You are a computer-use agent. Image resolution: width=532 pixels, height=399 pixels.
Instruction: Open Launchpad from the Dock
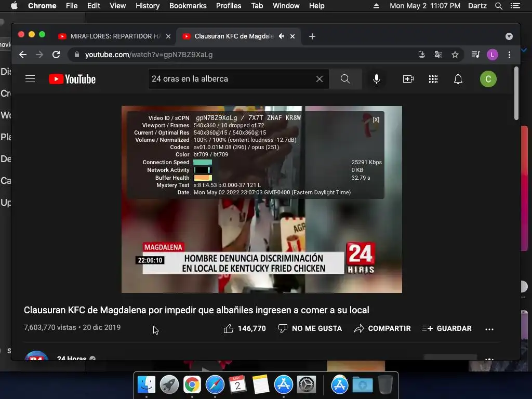(x=169, y=385)
